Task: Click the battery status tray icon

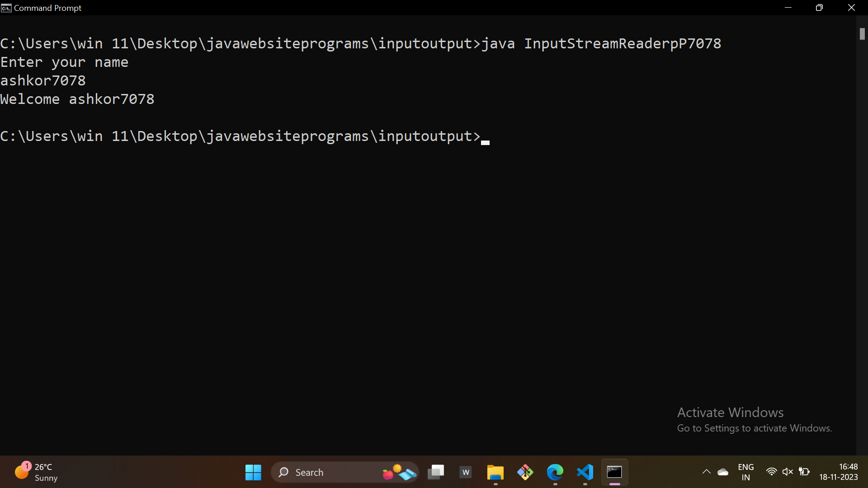Action: [x=804, y=472]
